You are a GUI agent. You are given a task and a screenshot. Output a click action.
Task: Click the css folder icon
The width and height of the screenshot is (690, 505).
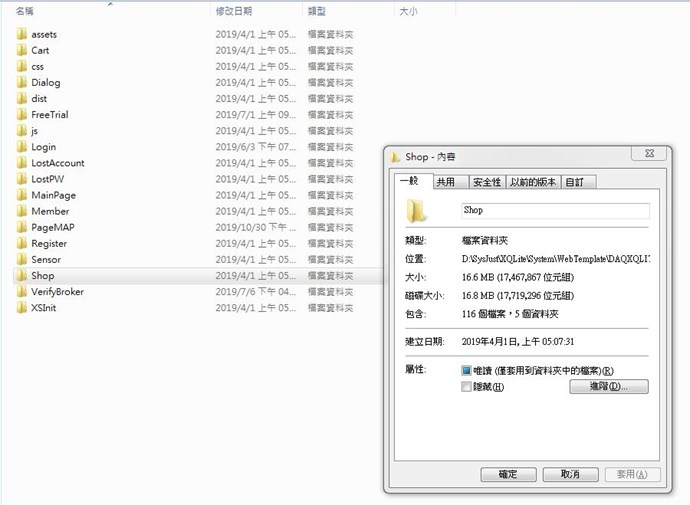click(x=22, y=66)
